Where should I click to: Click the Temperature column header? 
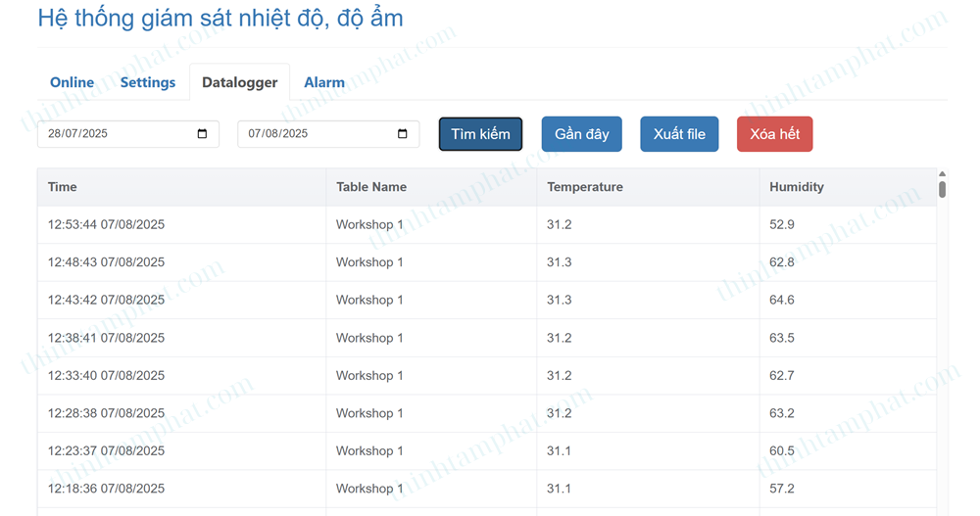pos(584,187)
